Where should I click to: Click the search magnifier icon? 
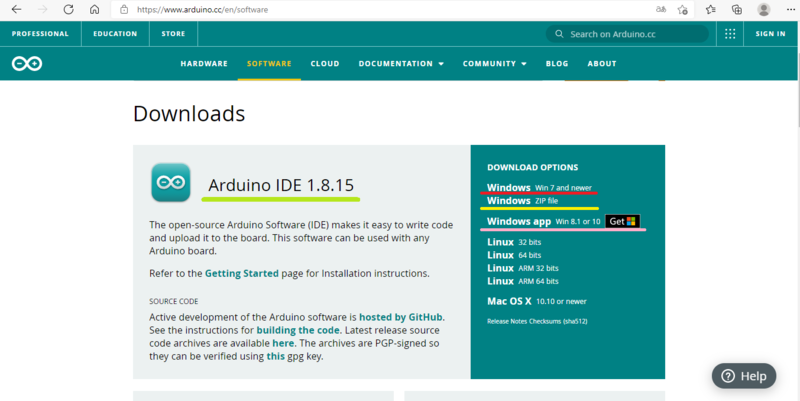559,34
